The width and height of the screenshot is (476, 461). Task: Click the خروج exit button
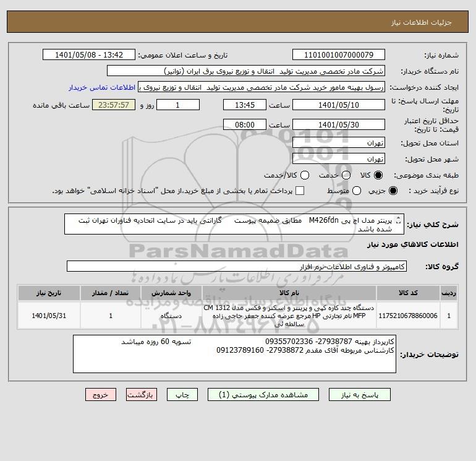coord(101,395)
